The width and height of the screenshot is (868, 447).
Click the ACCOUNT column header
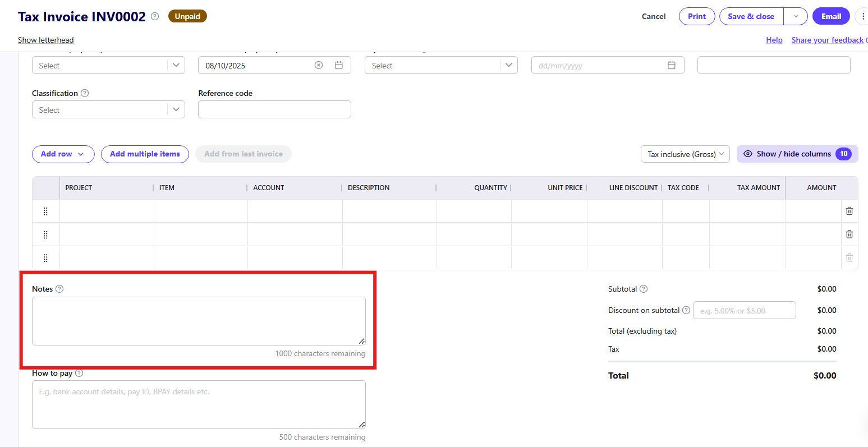click(269, 188)
